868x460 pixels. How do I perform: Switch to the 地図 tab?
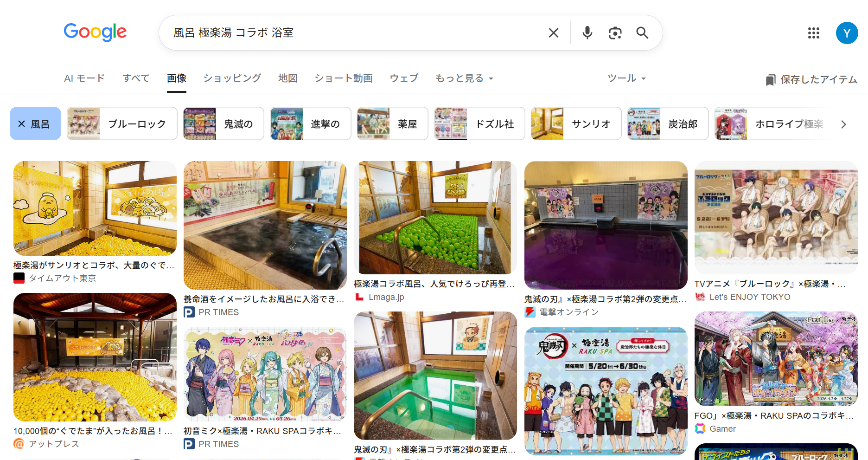pos(288,78)
